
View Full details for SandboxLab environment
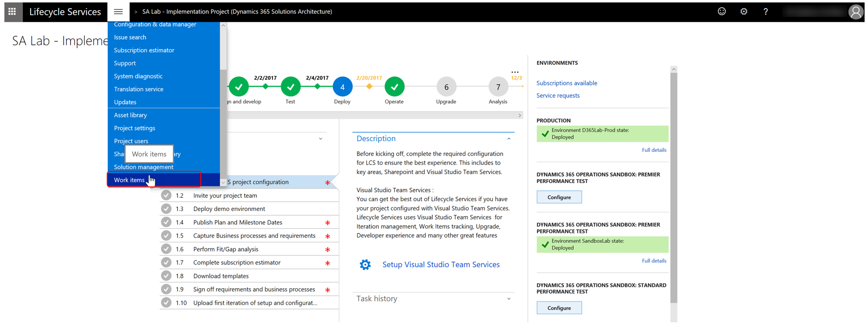coord(654,261)
